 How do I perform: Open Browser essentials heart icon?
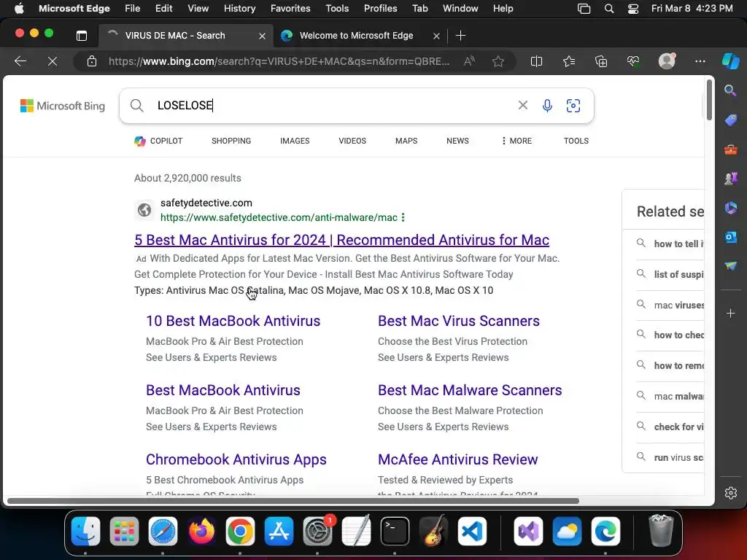(x=633, y=61)
